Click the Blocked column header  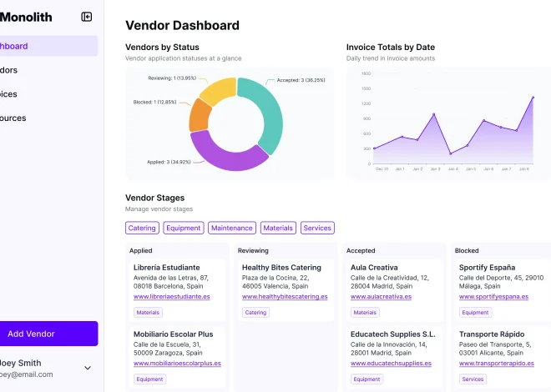467,250
